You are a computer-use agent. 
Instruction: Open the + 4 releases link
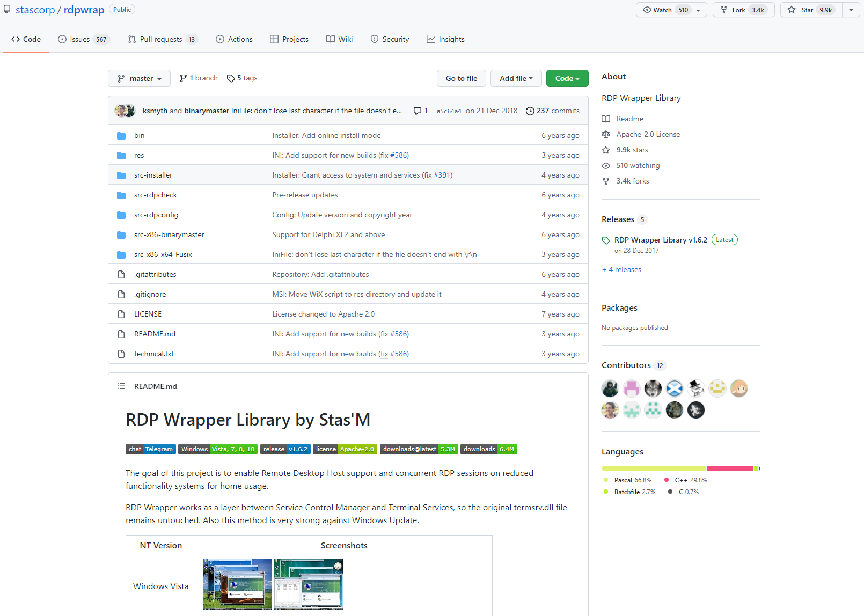(x=621, y=270)
